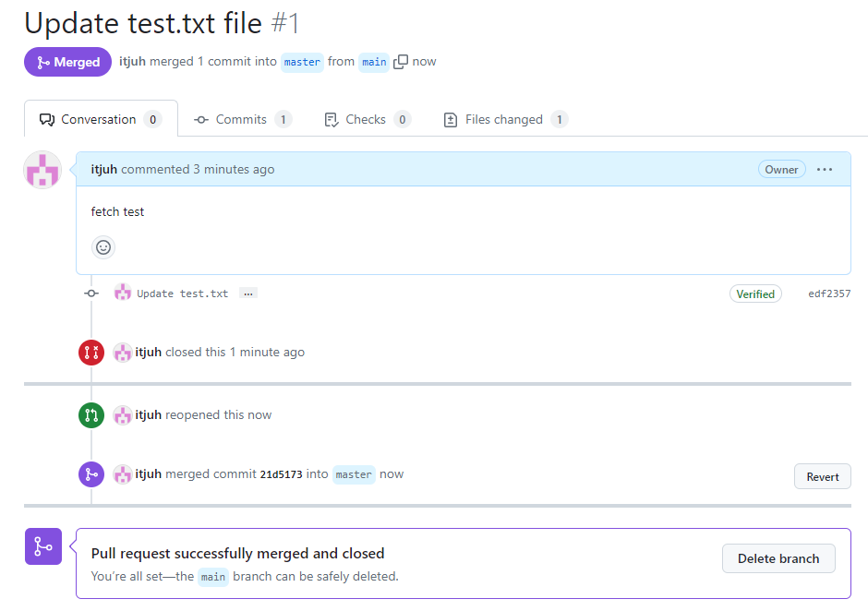Click the avatar in merged event row
The width and height of the screenshot is (868, 611).
click(122, 474)
